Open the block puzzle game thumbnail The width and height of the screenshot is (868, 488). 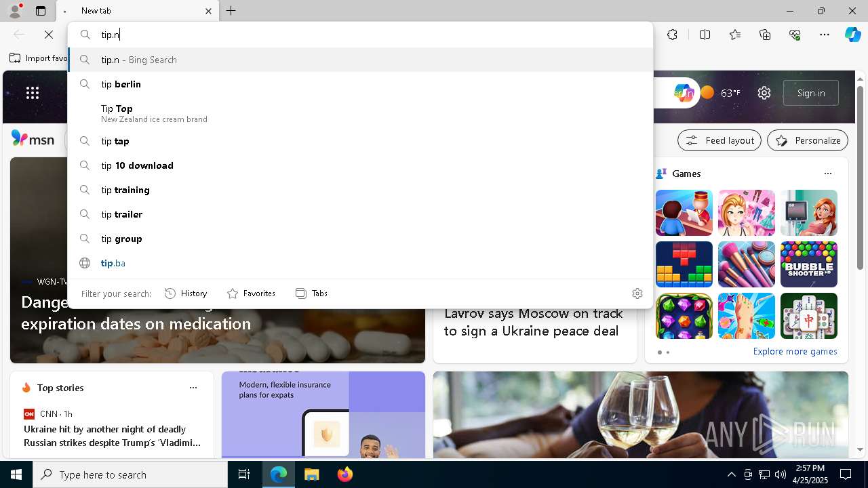pyautogui.click(x=684, y=264)
